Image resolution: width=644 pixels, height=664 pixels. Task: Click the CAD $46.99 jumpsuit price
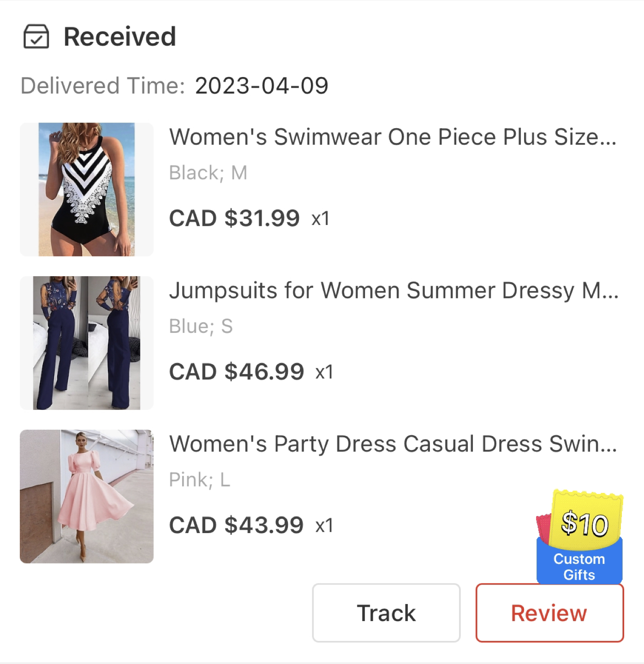(237, 372)
